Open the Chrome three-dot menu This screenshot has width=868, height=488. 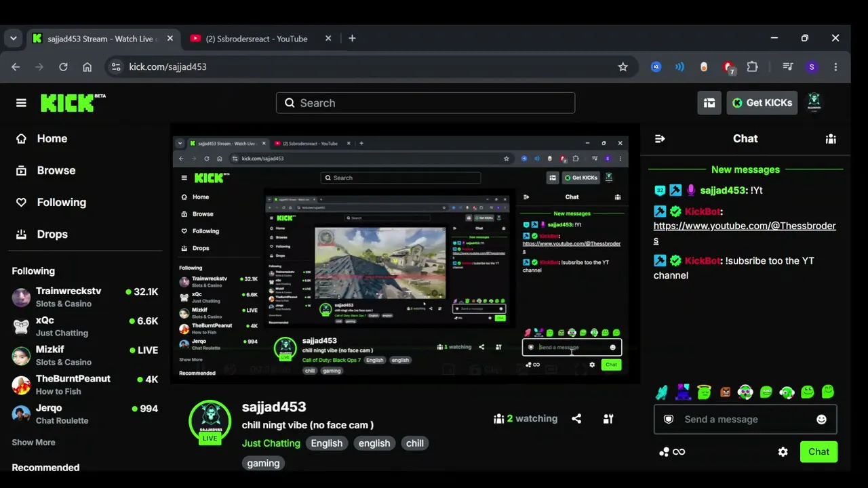pos(835,66)
